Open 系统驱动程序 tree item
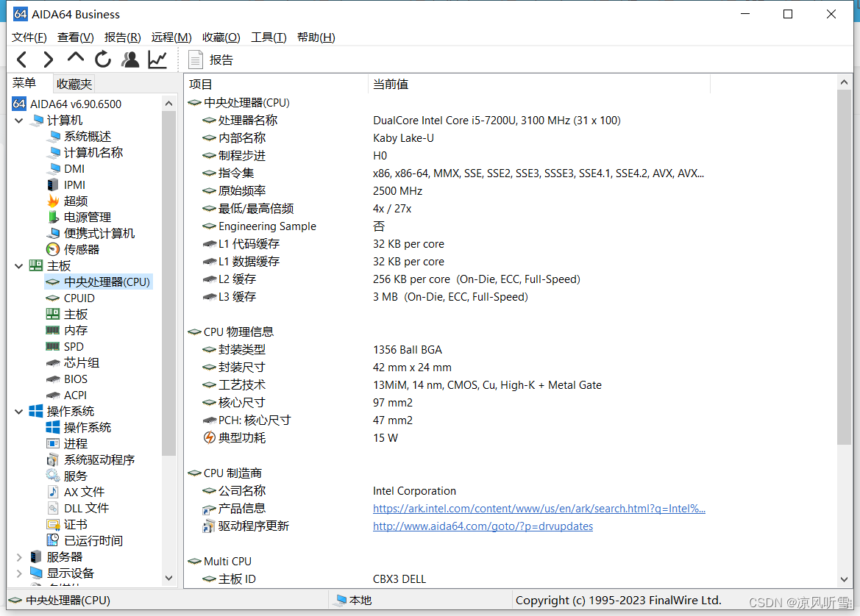 coord(90,460)
